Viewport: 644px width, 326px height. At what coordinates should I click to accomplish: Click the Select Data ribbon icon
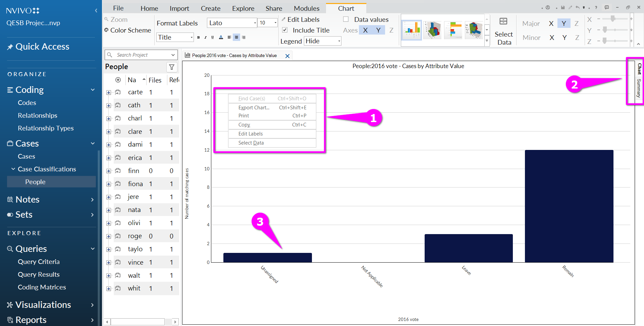pos(503,31)
